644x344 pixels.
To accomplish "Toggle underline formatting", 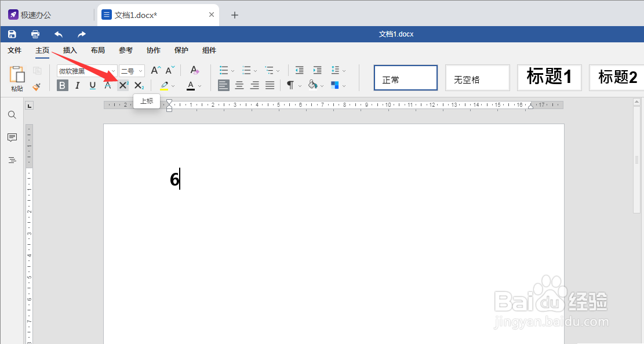I will point(92,85).
